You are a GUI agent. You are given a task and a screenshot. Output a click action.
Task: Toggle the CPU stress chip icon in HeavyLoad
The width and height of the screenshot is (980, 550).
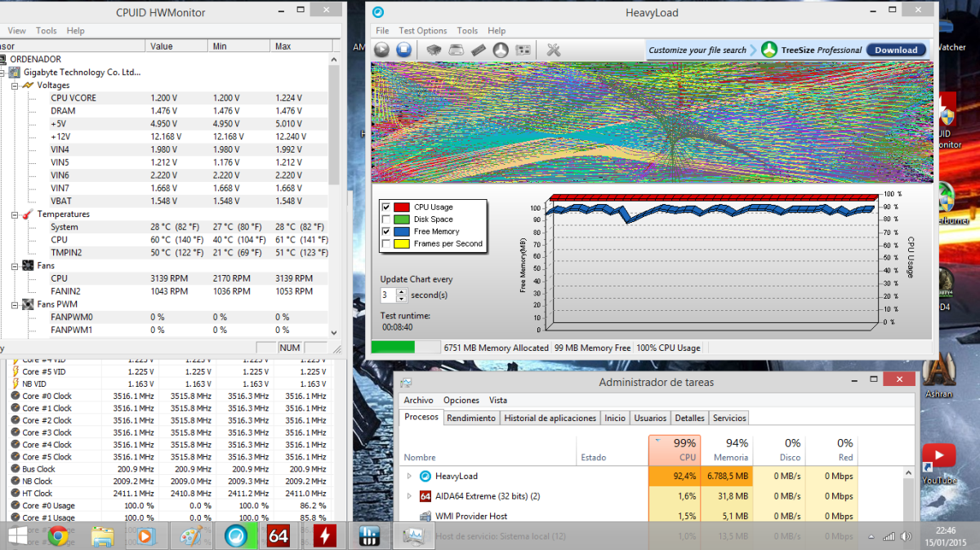[x=435, y=50]
